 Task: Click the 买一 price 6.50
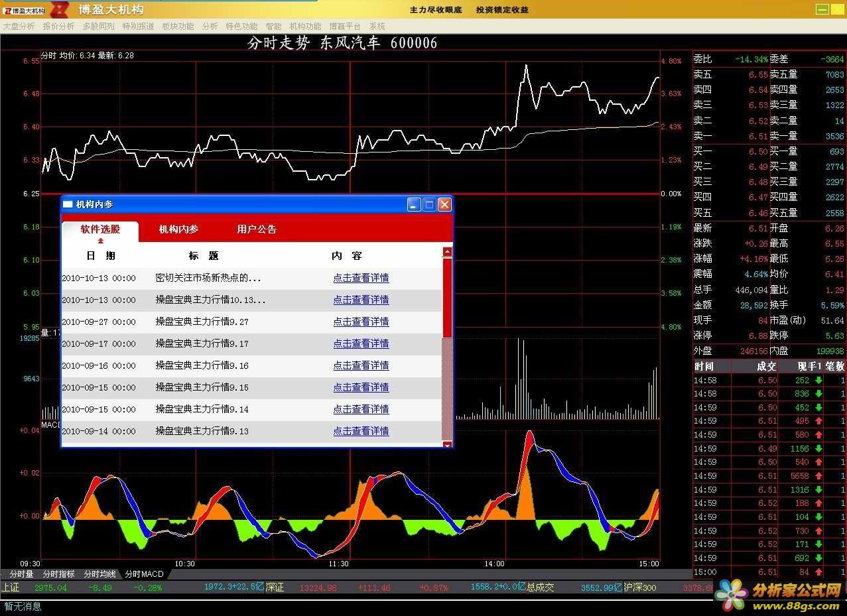[758, 152]
